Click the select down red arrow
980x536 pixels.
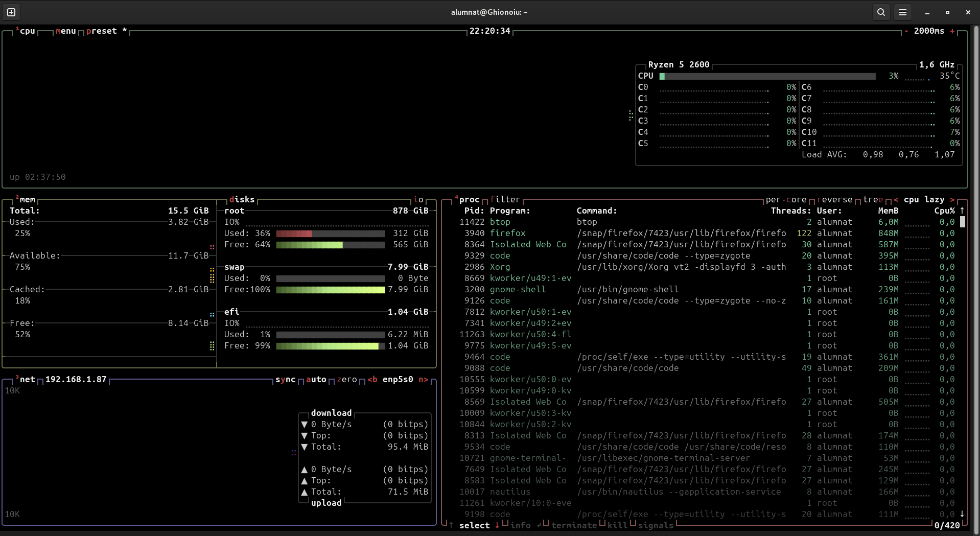click(x=497, y=525)
